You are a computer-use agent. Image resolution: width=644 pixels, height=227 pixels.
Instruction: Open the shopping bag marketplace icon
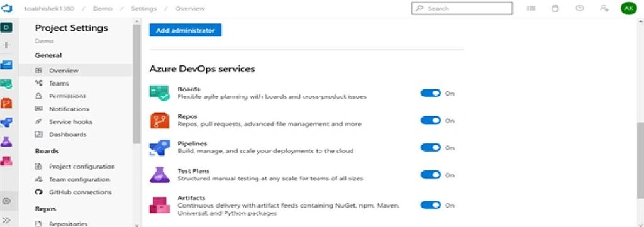pos(555,8)
